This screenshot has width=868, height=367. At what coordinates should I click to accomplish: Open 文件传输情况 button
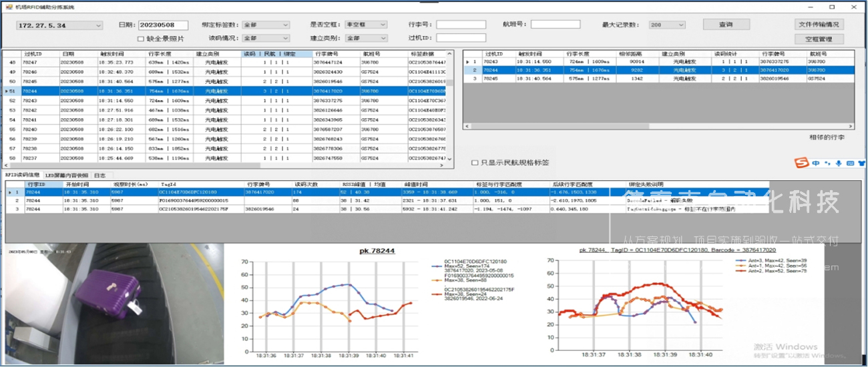click(x=820, y=25)
